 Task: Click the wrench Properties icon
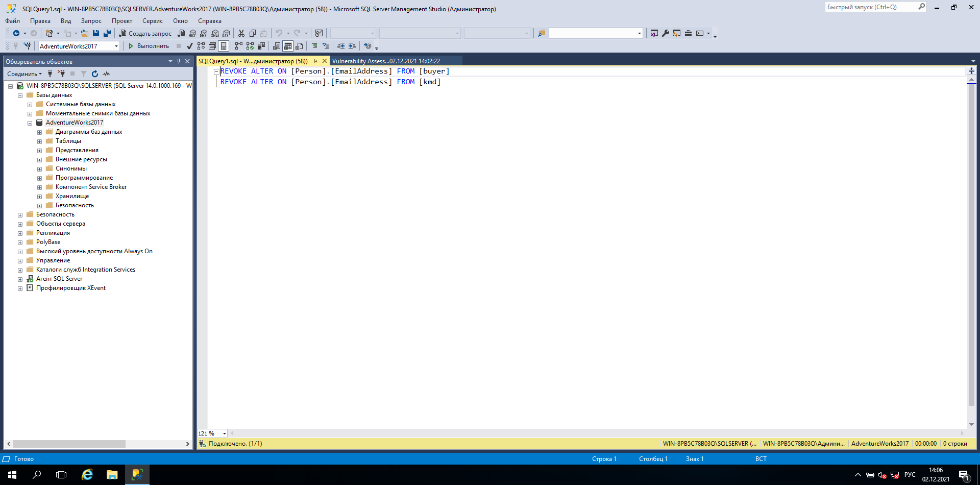point(666,33)
